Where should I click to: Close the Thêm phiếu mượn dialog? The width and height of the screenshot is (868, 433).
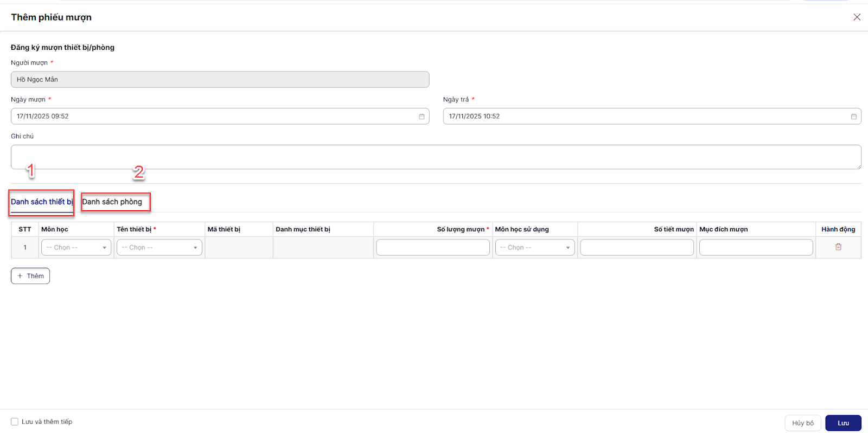(857, 17)
